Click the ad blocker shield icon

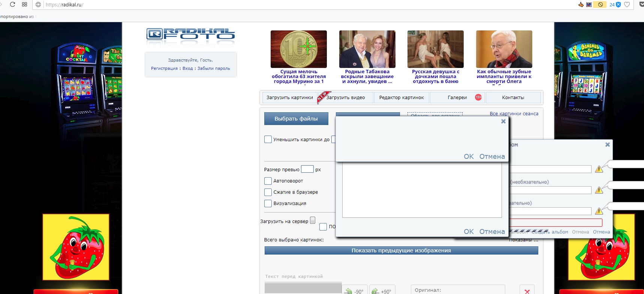click(x=618, y=5)
